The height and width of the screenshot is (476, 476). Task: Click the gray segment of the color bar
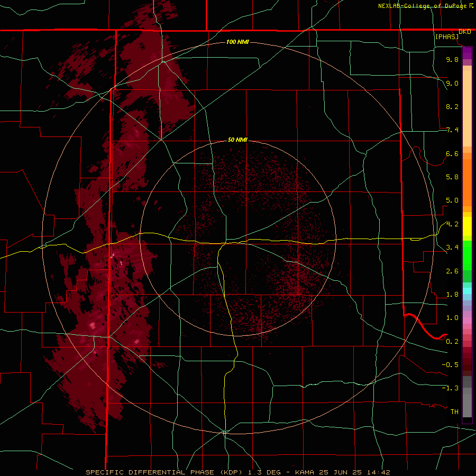point(467,396)
